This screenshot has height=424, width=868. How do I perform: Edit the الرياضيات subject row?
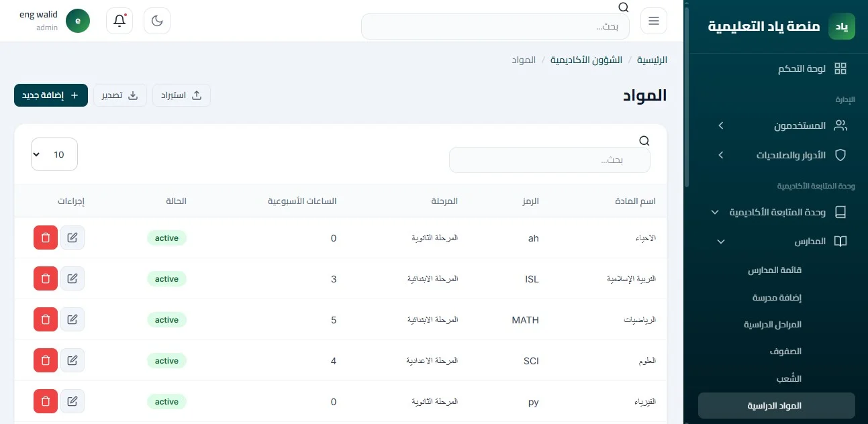point(73,319)
